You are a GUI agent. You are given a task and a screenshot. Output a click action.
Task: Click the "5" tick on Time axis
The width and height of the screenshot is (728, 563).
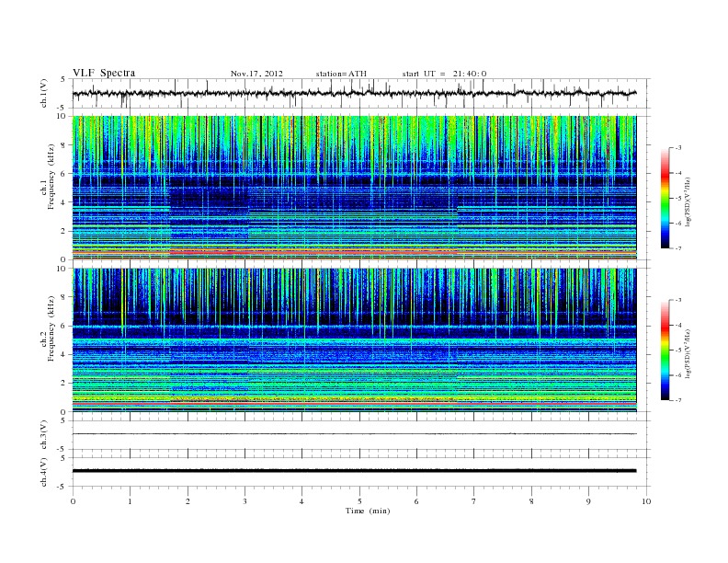[x=359, y=501]
